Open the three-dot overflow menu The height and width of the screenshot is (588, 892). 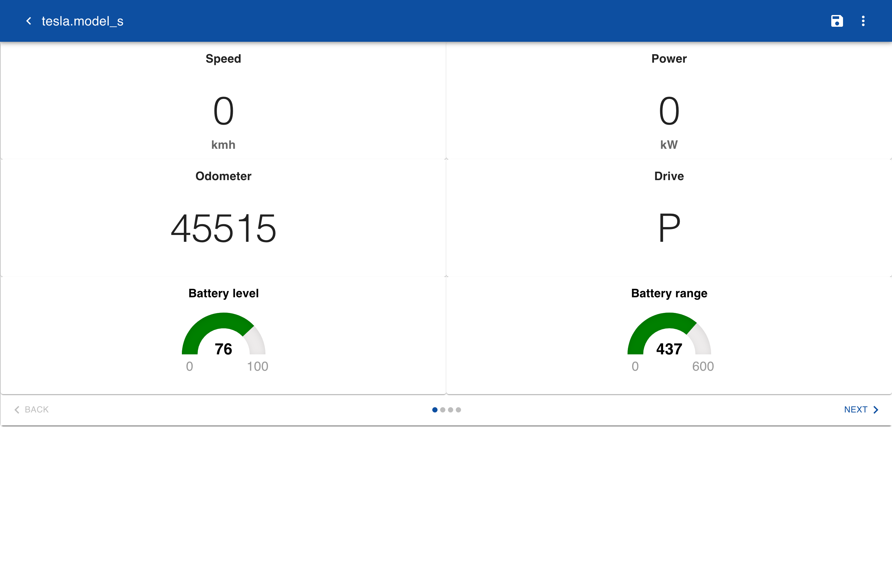(863, 21)
